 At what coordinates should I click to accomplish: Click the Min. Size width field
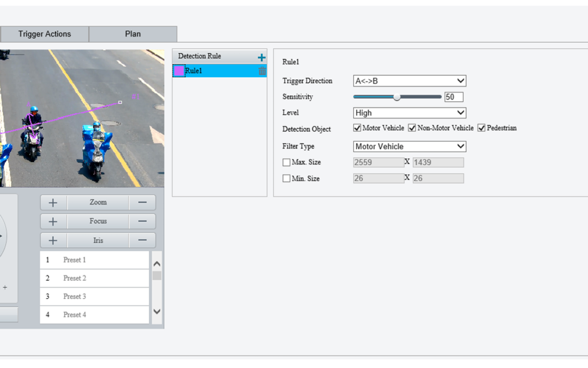point(379,178)
